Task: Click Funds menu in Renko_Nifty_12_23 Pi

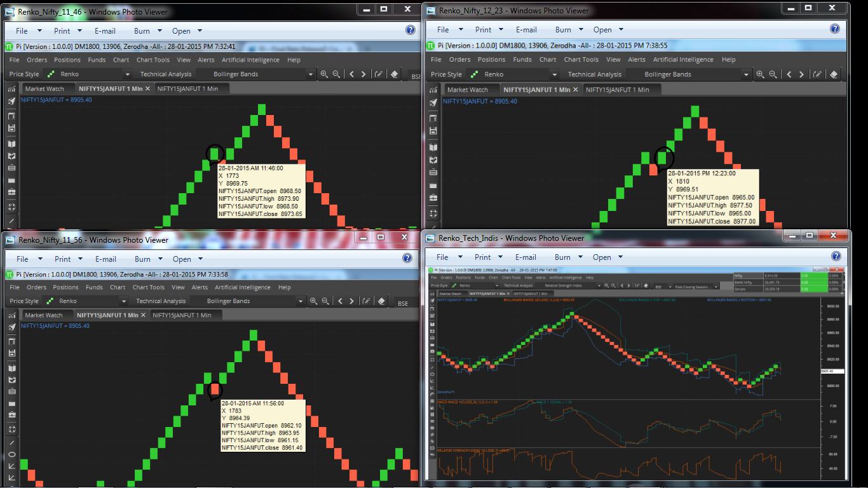Action: 522,60
